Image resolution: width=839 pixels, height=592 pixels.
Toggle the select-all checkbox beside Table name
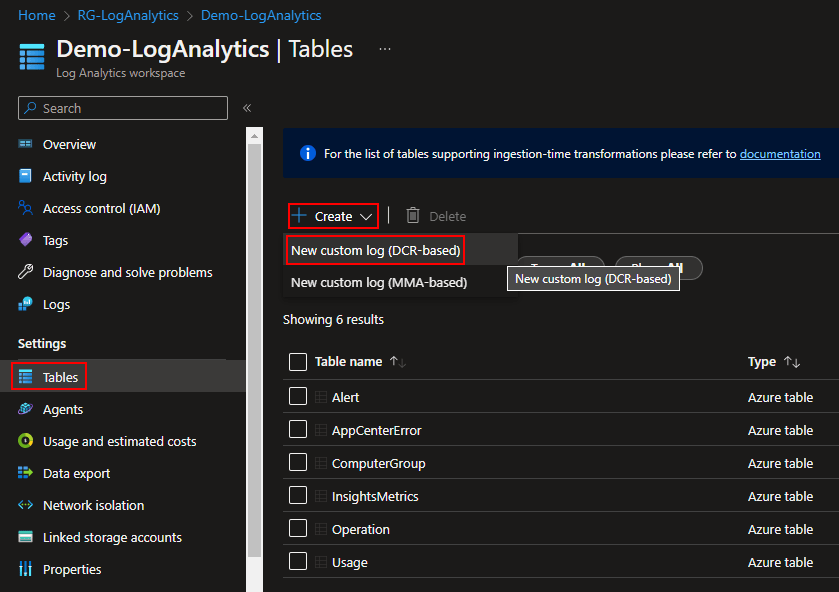[x=298, y=362]
